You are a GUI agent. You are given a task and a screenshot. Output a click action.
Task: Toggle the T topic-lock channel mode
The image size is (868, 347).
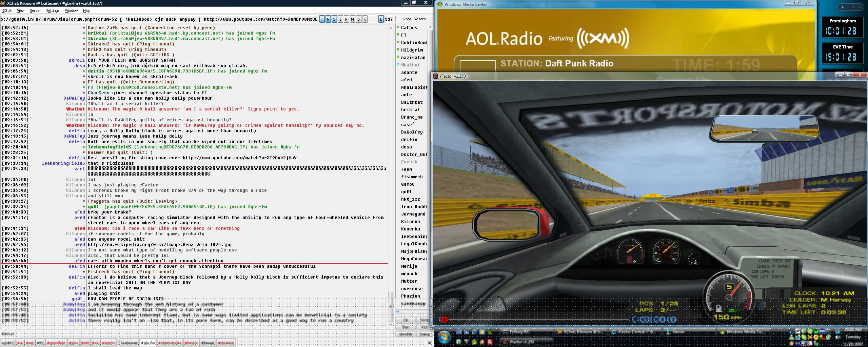point(322,19)
